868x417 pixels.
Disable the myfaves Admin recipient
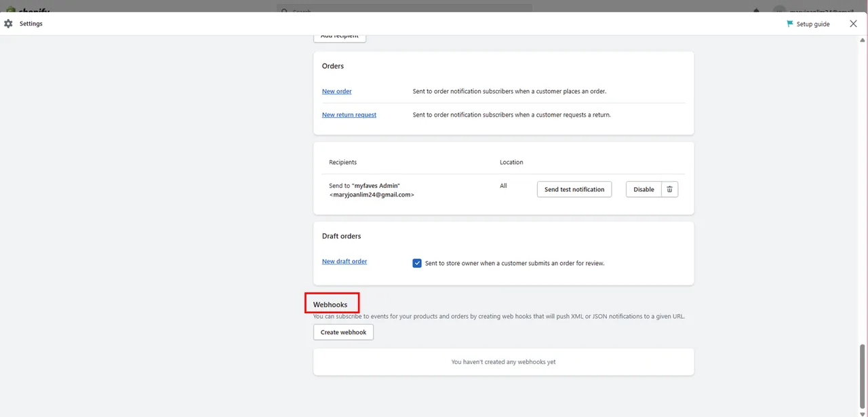643,189
